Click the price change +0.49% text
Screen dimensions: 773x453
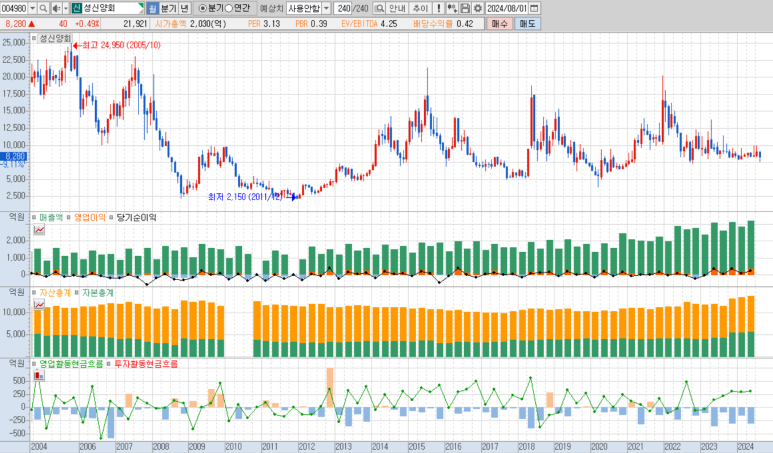[87, 24]
